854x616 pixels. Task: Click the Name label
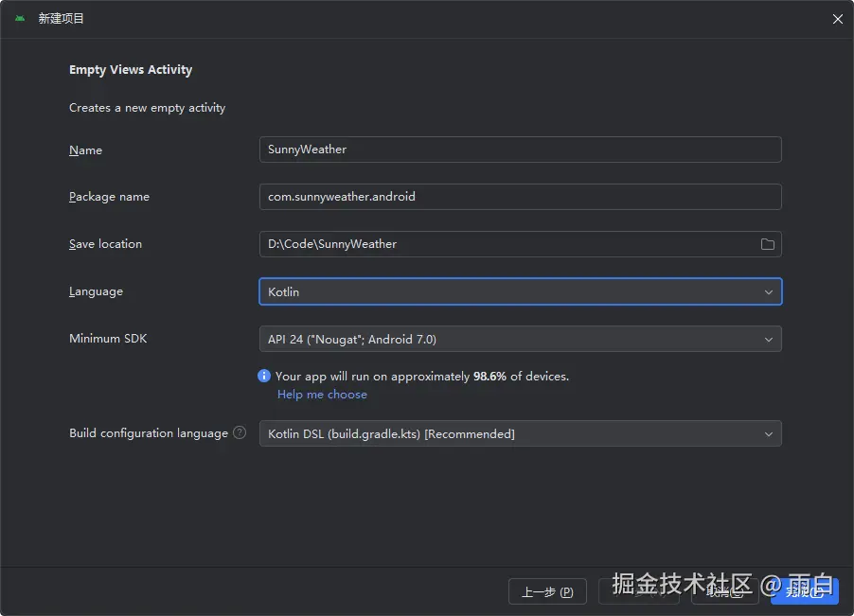85,150
